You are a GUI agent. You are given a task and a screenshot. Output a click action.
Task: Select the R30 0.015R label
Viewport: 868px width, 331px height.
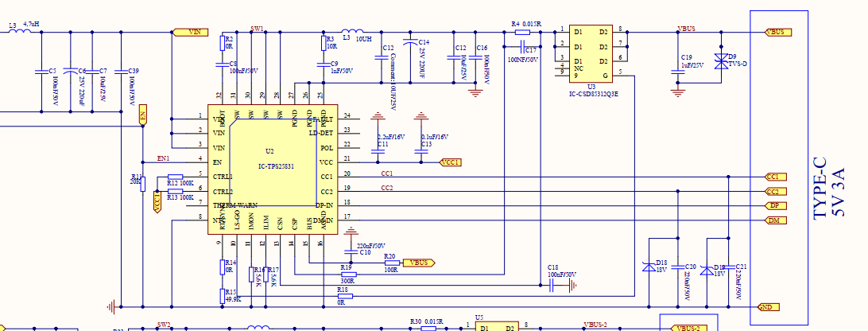[426, 321]
